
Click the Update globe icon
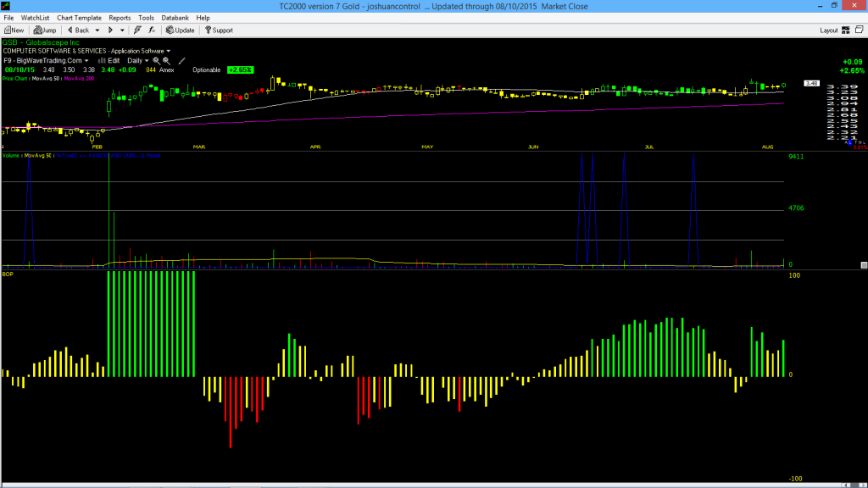180,30
